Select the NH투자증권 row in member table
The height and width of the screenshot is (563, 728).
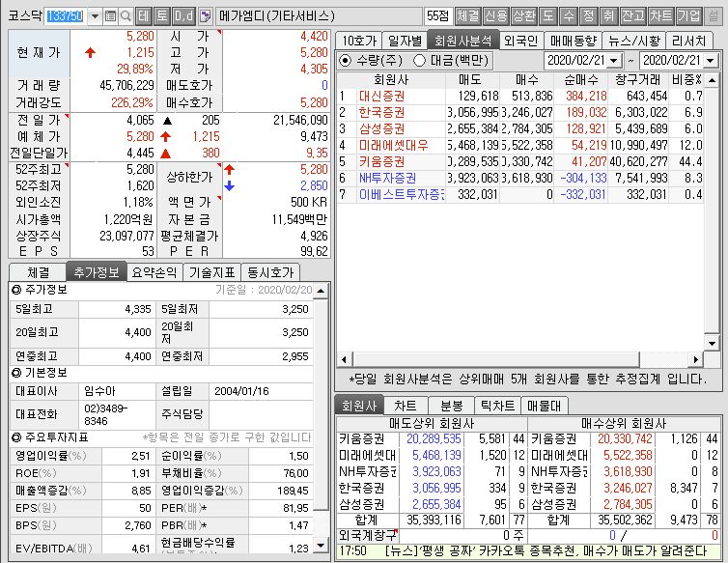pos(520,178)
